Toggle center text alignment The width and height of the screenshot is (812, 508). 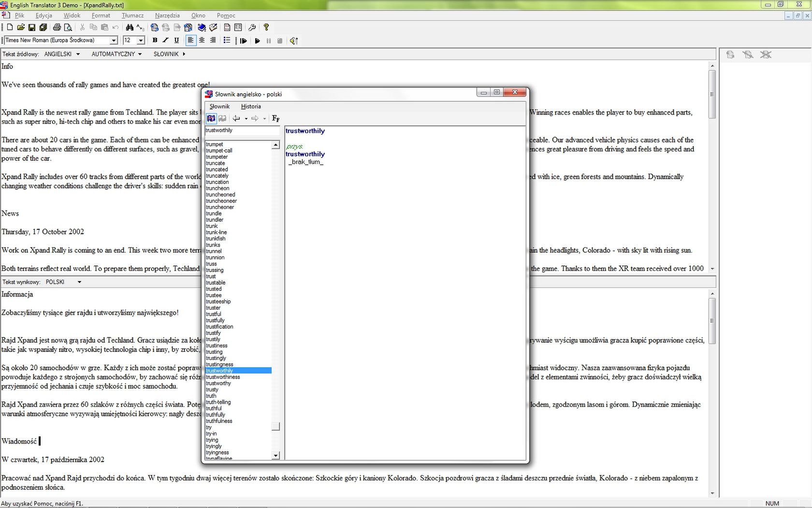point(202,41)
